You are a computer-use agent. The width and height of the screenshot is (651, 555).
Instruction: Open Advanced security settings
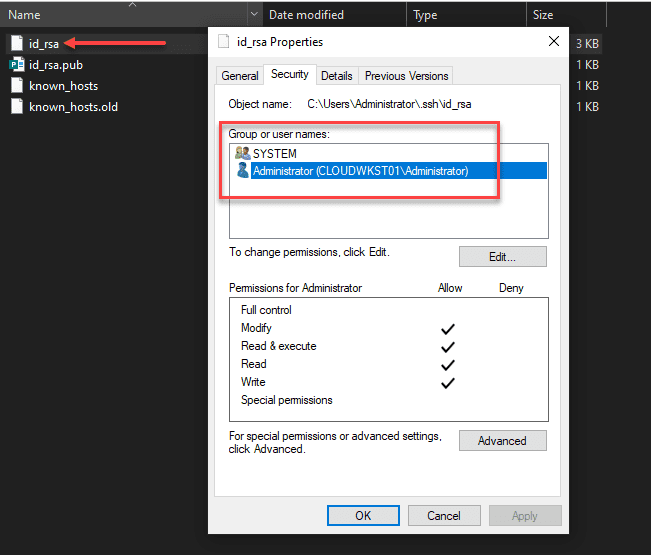pos(502,440)
